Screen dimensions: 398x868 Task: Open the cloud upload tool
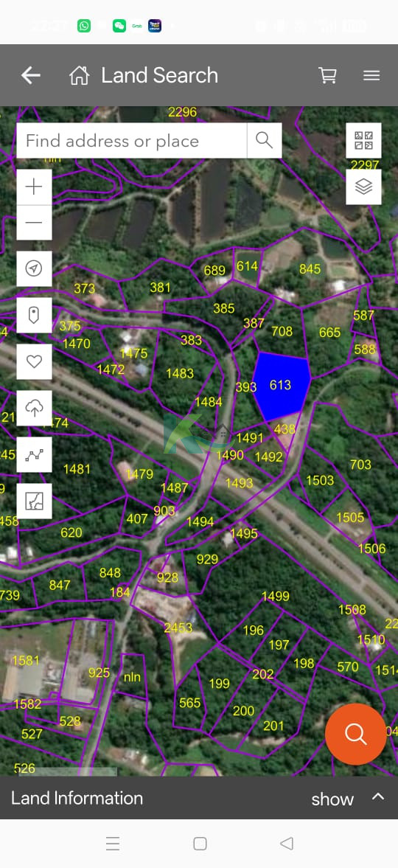35,409
